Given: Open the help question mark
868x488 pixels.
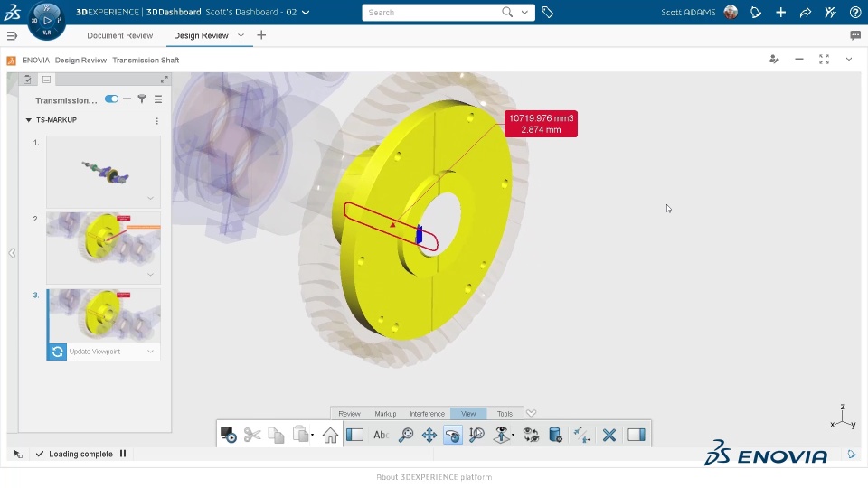Looking at the screenshot, I should pos(855,12).
